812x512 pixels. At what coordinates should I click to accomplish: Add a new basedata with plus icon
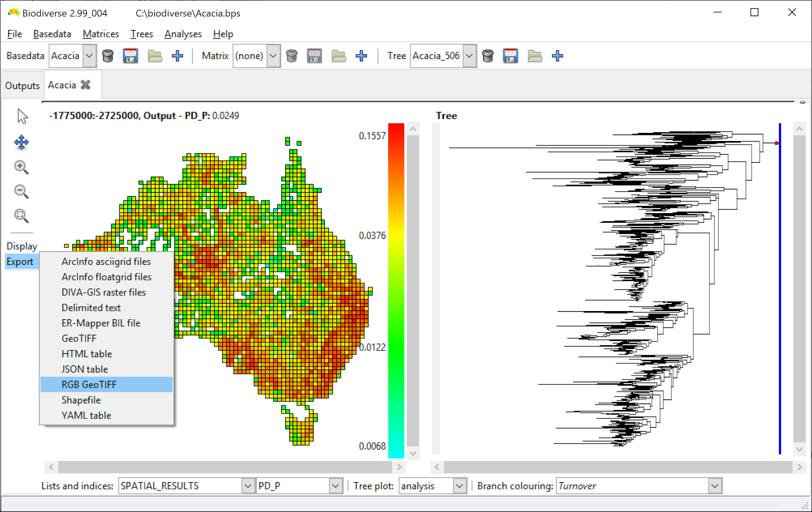pyautogui.click(x=177, y=56)
